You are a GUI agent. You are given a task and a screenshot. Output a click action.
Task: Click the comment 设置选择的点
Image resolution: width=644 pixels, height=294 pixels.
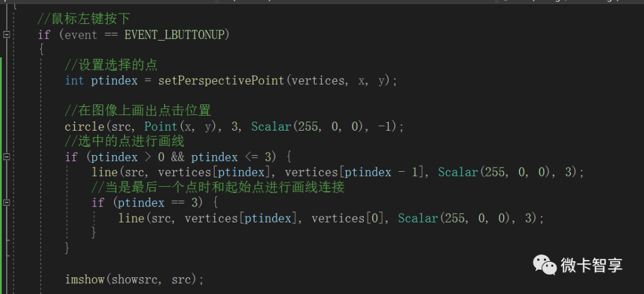(111, 66)
